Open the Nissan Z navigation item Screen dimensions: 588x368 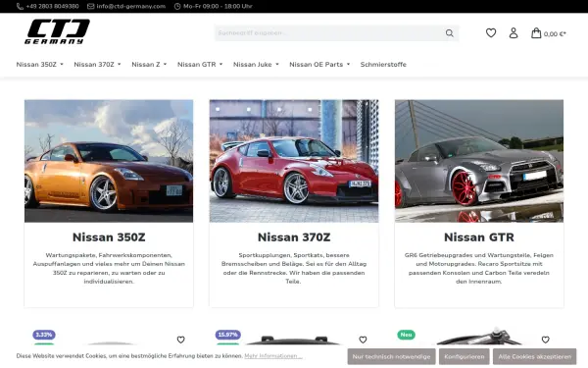point(146,64)
